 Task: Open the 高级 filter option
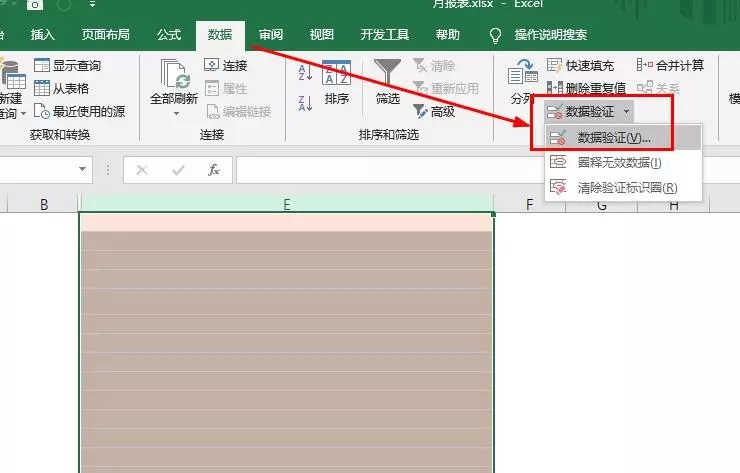[434, 111]
